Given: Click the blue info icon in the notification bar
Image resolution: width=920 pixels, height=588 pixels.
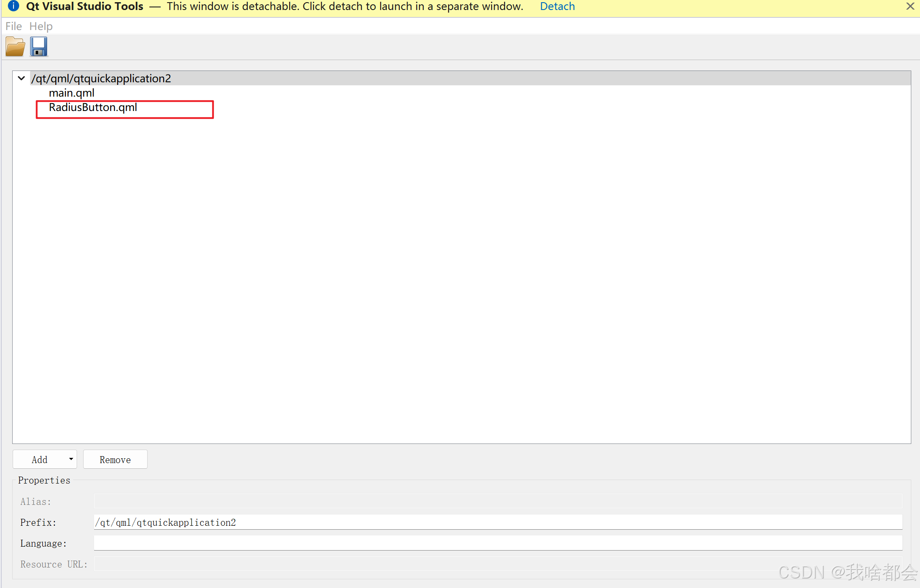Looking at the screenshot, I should [13, 6].
